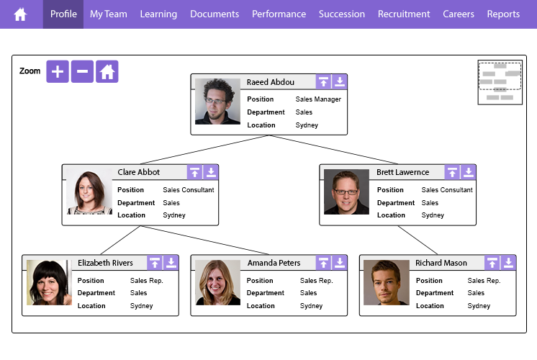Click Sales Rep. on Richard Mason card

[x=484, y=281]
